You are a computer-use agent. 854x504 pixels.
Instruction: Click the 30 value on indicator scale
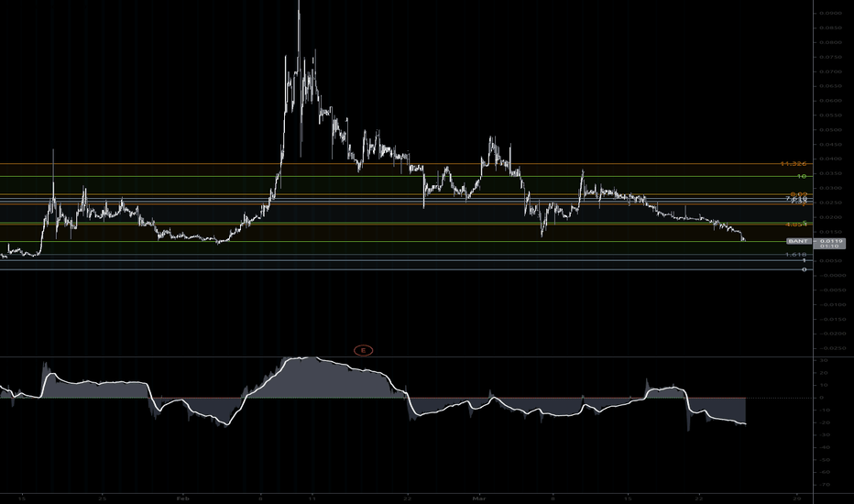(824, 361)
